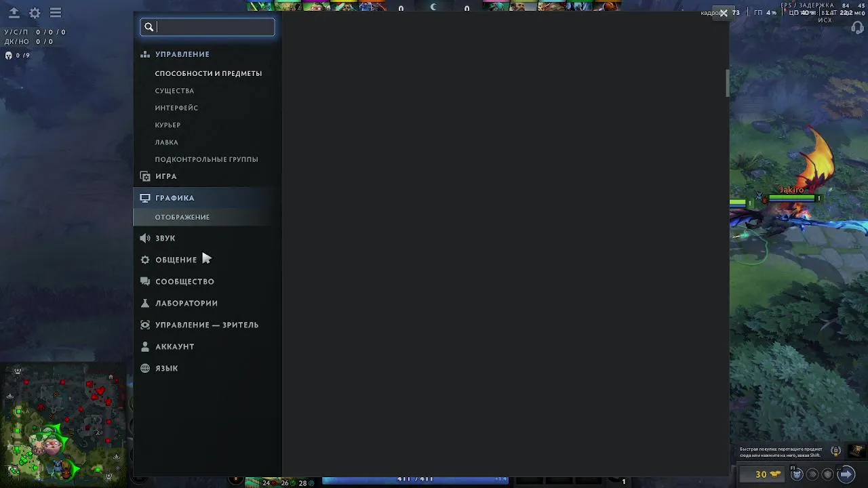Select the Отображение subsection under Графика

tap(182, 217)
